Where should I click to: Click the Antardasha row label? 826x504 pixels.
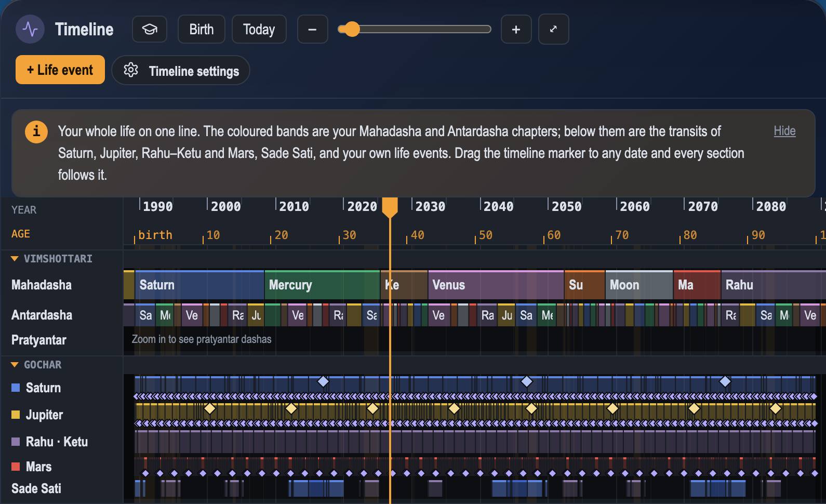(42, 315)
